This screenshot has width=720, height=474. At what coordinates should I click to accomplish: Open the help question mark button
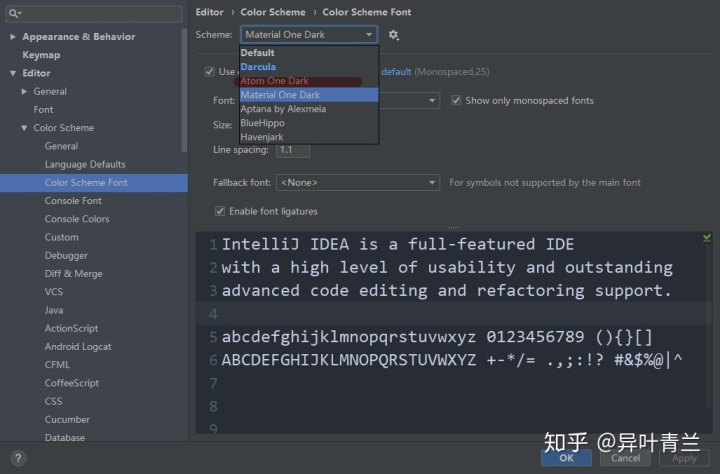[x=18, y=458]
